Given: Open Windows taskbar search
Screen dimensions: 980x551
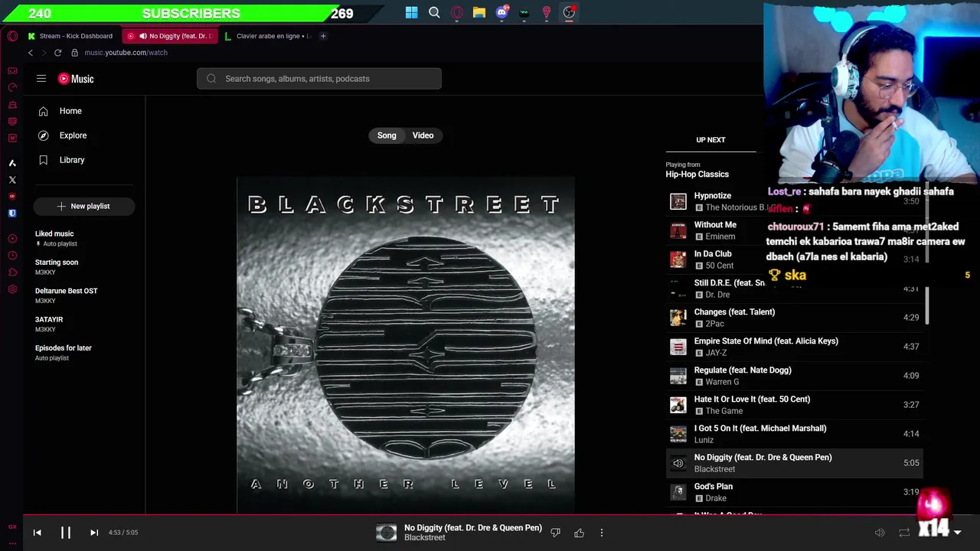Looking at the screenshot, I should (434, 12).
